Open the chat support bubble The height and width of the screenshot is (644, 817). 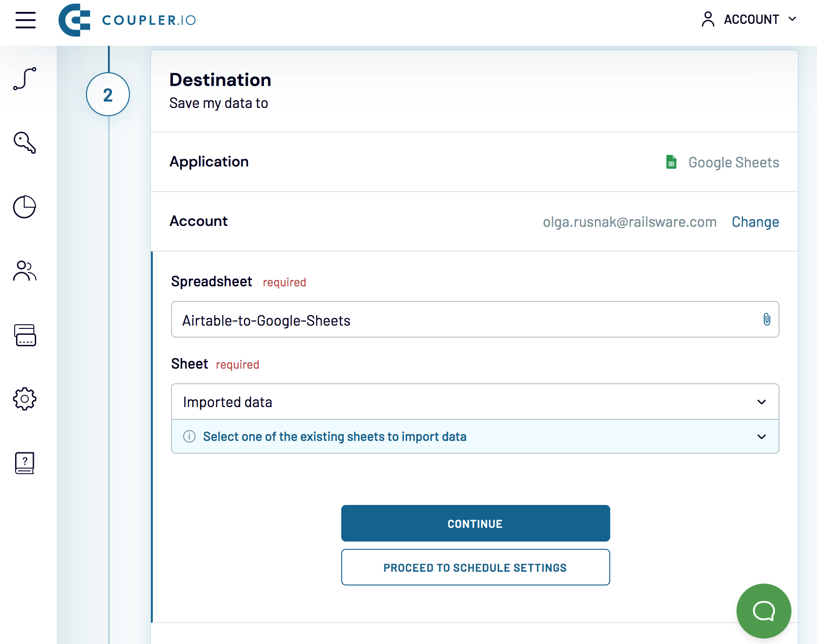(x=763, y=611)
